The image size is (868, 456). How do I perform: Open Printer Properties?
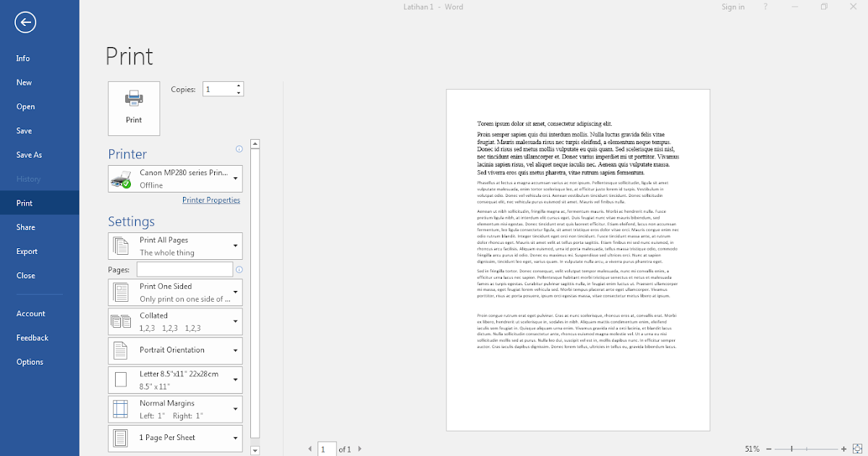[x=211, y=200]
